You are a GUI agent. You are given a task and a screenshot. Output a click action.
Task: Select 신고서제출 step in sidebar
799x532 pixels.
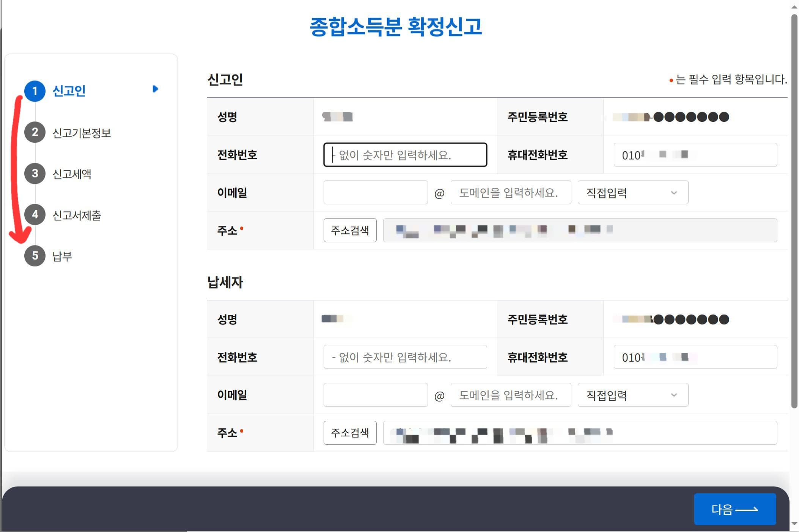77,216
